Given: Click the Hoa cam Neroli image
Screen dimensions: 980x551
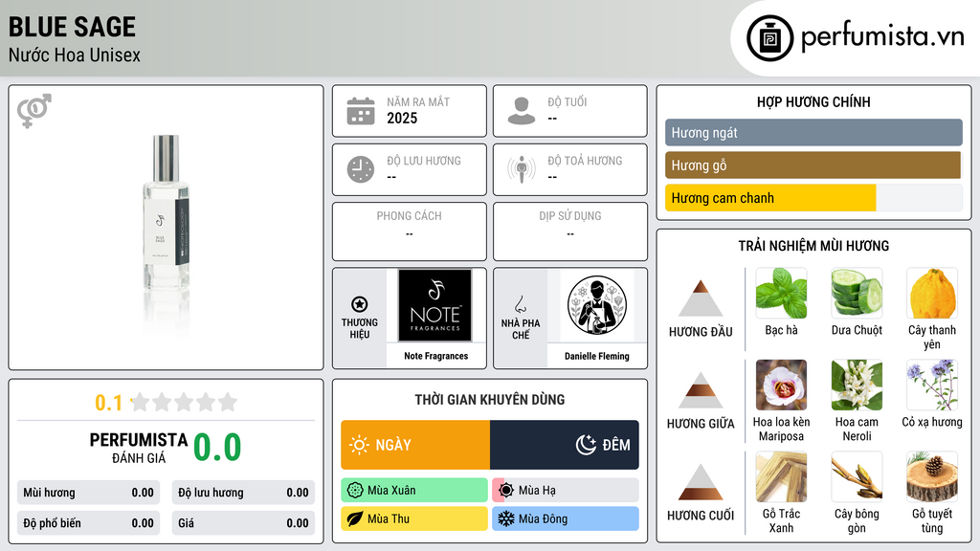Looking at the screenshot, I should point(857,386).
